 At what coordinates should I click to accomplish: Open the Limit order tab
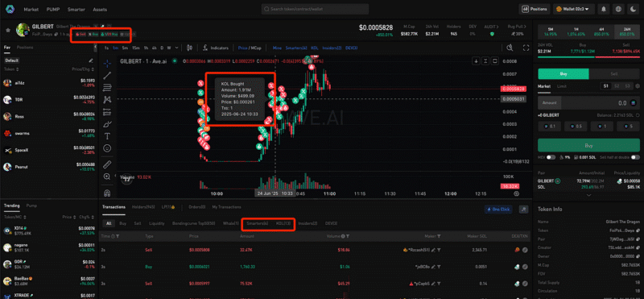coord(561,86)
